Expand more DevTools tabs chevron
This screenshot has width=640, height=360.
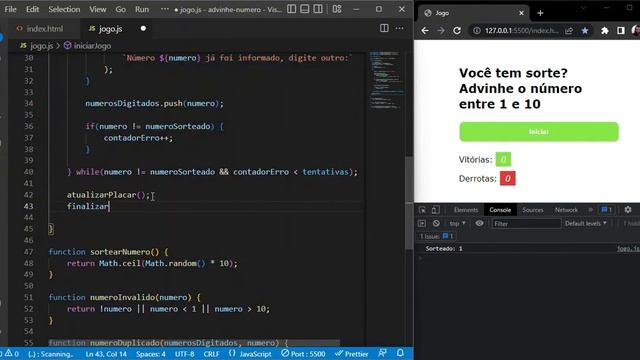(x=590, y=210)
